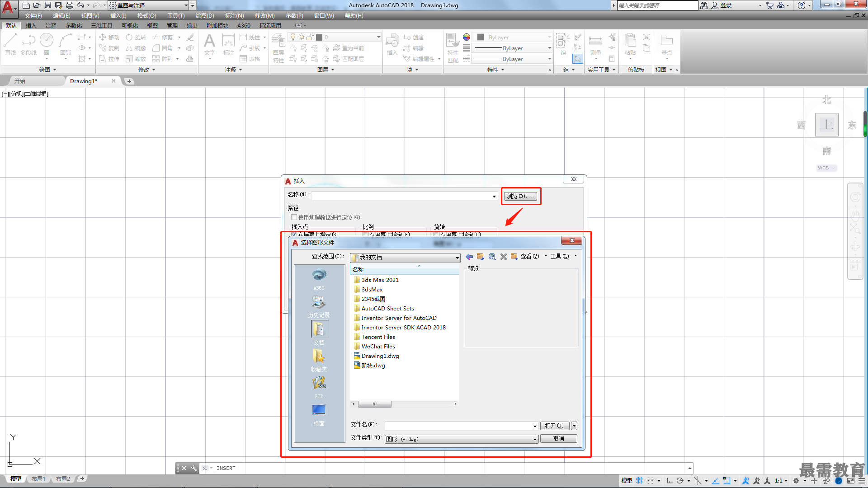This screenshot has height=488, width=868.
Task: Open the Look in (查找范围) folder dropdown
Action: [x=457, y=258]
